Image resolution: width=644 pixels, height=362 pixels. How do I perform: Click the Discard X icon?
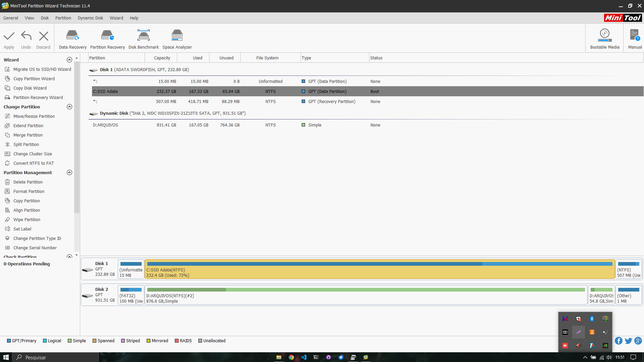[x=44, y=36]
